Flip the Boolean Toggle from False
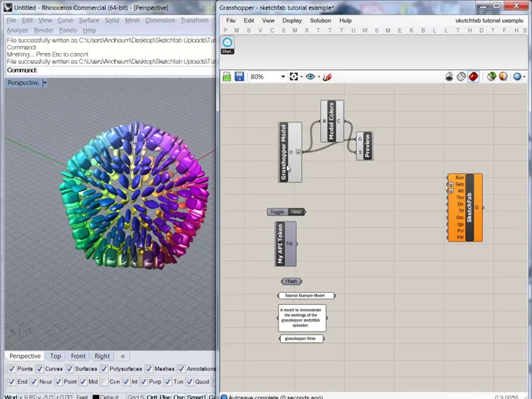The image size is (532, 399). coord(296,212)
